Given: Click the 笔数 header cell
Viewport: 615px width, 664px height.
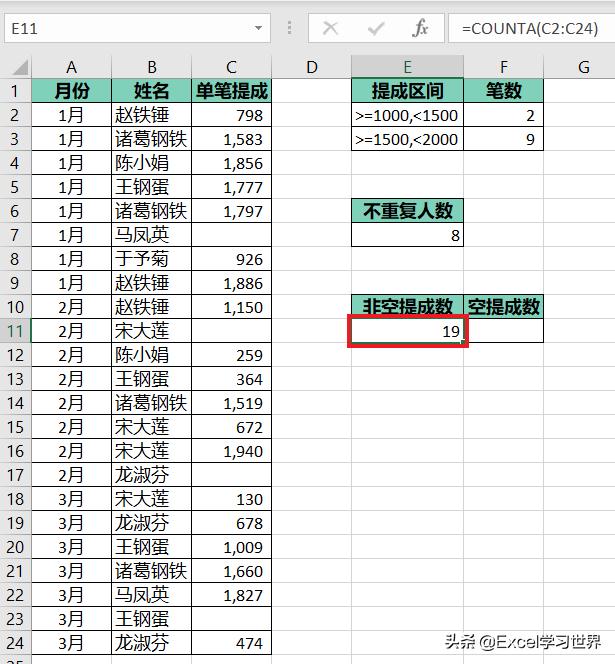Looking at the screenshot, I should [x=504, y=91].
